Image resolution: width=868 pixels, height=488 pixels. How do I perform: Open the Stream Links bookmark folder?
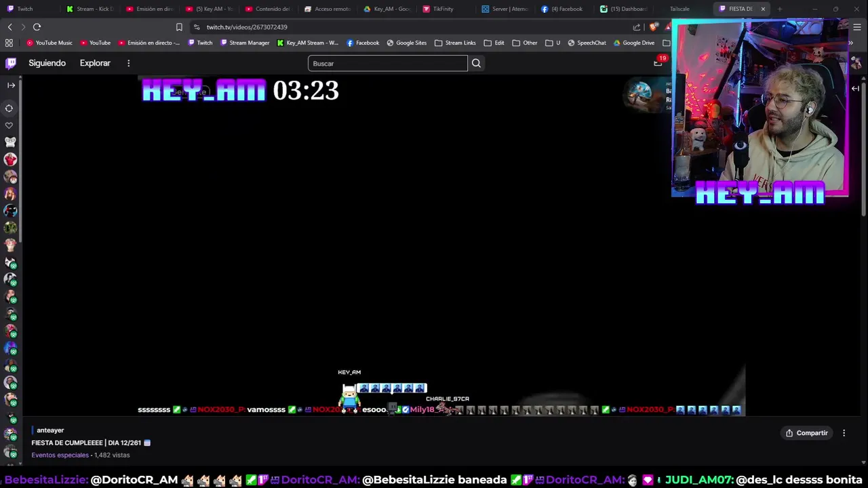coord(455,43)
